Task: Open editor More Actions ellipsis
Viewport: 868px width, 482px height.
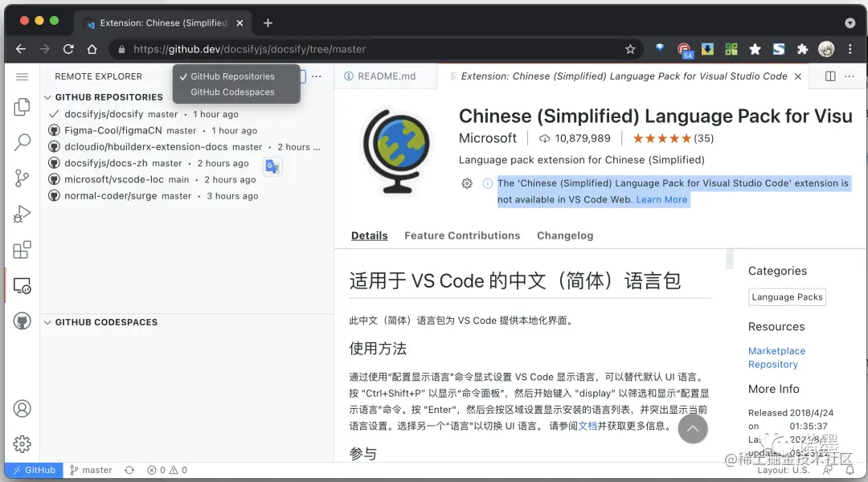Action: pos(850,76)
